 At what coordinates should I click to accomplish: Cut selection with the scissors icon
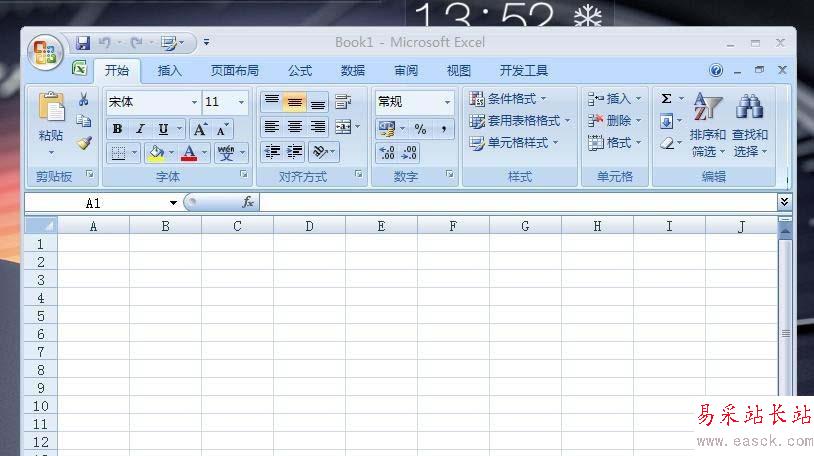[83, 99]
